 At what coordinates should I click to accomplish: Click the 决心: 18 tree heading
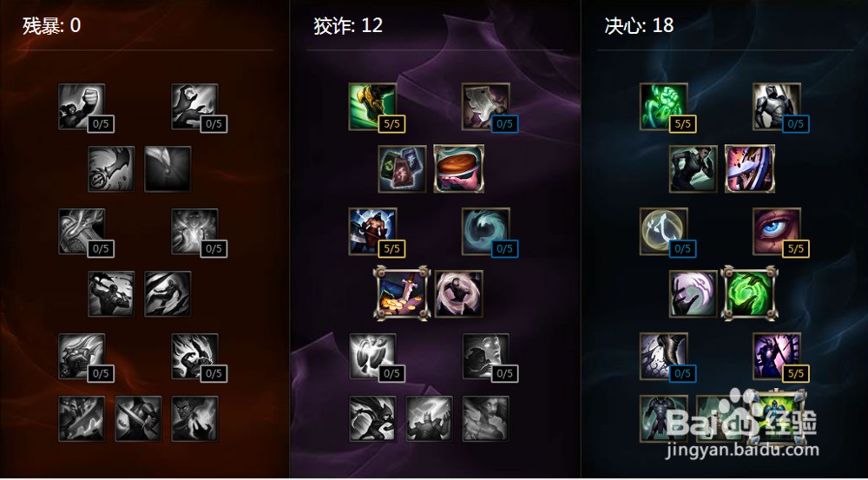point(639,25)
